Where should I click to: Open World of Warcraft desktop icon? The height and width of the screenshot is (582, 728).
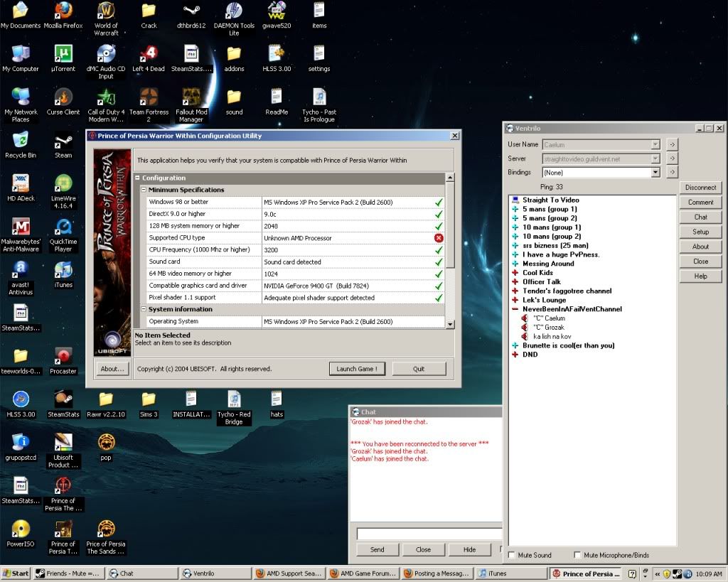(106, 12)
